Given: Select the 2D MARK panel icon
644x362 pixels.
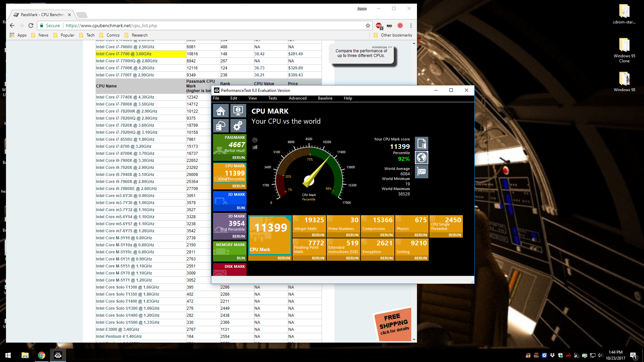Looking at the screenshot, I should pos(220,201).
